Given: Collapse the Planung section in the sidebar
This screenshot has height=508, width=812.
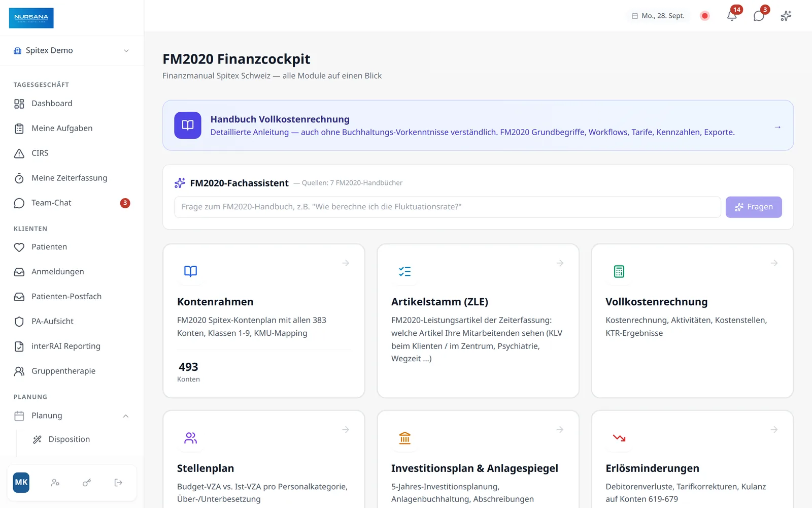Looking at the screenshot, I should pyautogui.click(x=126, y=416).
